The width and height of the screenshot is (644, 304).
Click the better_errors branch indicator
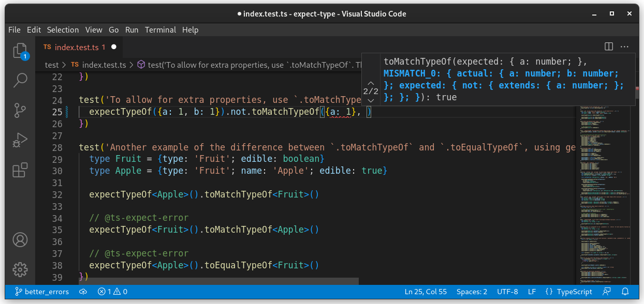click(x=42, y=292)
